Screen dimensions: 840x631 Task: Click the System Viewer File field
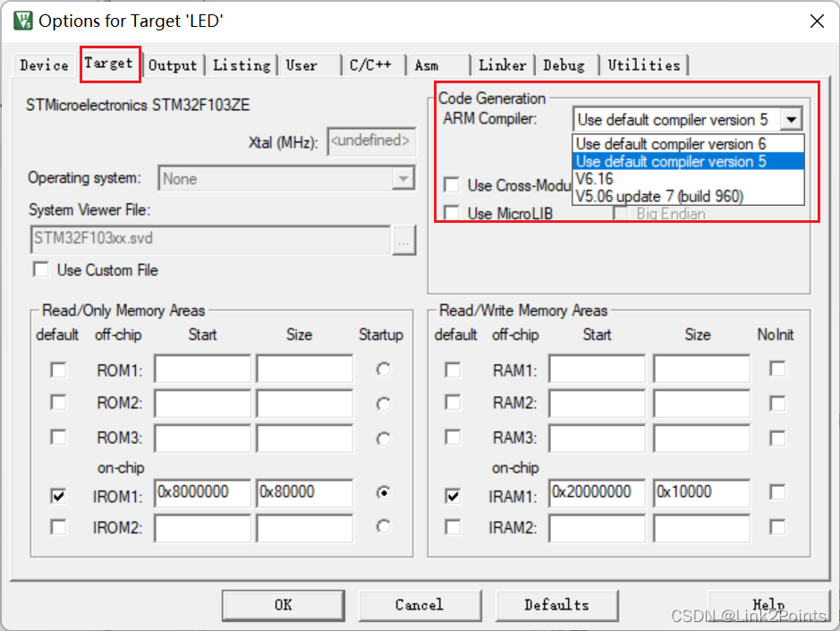coord(210,239)
